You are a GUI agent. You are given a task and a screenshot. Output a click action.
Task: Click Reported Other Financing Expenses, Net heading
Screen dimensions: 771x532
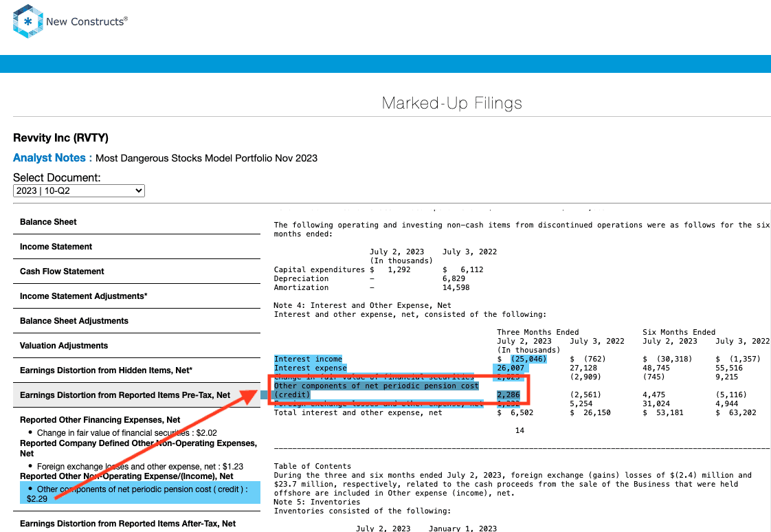click(x=100, y=419)
